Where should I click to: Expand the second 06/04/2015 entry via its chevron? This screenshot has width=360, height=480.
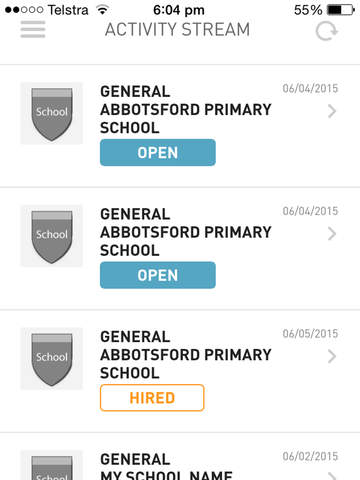[332, 234]
